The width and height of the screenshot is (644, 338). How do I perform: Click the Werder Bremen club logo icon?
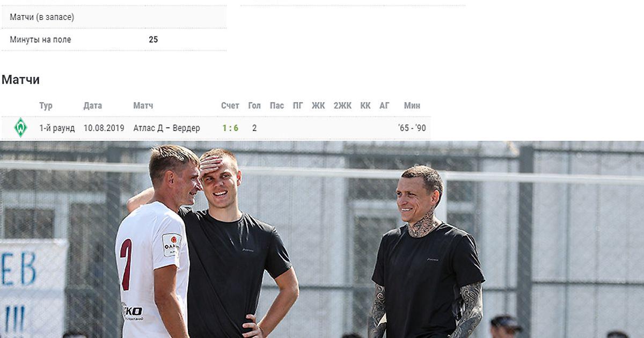click(20, 128)
